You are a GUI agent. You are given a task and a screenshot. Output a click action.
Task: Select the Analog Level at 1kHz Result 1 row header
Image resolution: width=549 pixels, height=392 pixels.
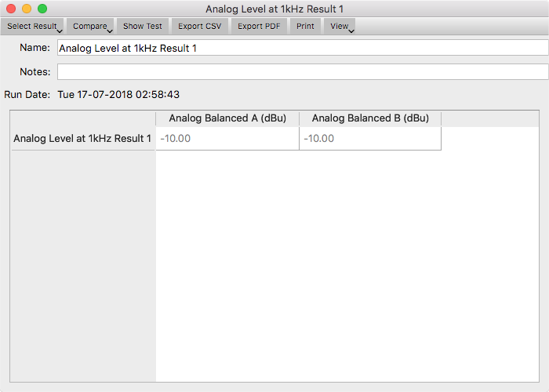click(x=82, y=139)
